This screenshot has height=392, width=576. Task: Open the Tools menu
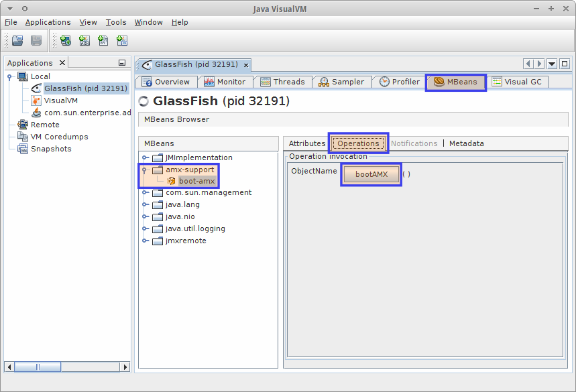coord(116,22)
